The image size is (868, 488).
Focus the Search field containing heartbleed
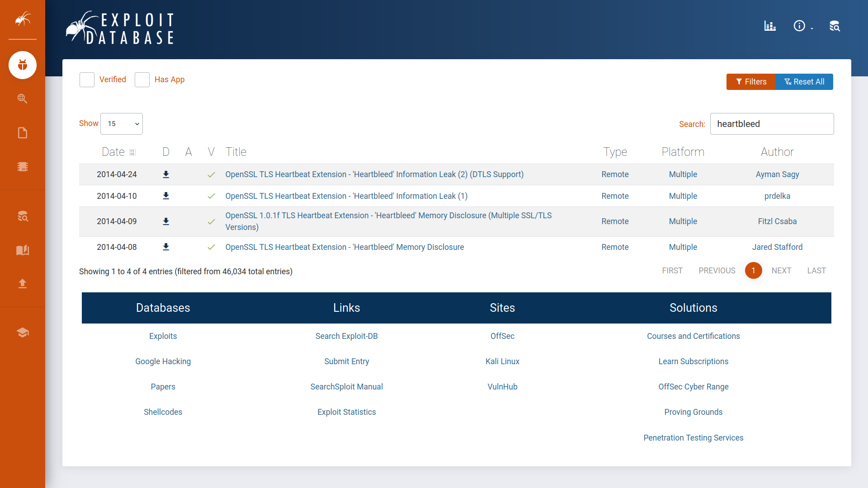pos(772,124)
